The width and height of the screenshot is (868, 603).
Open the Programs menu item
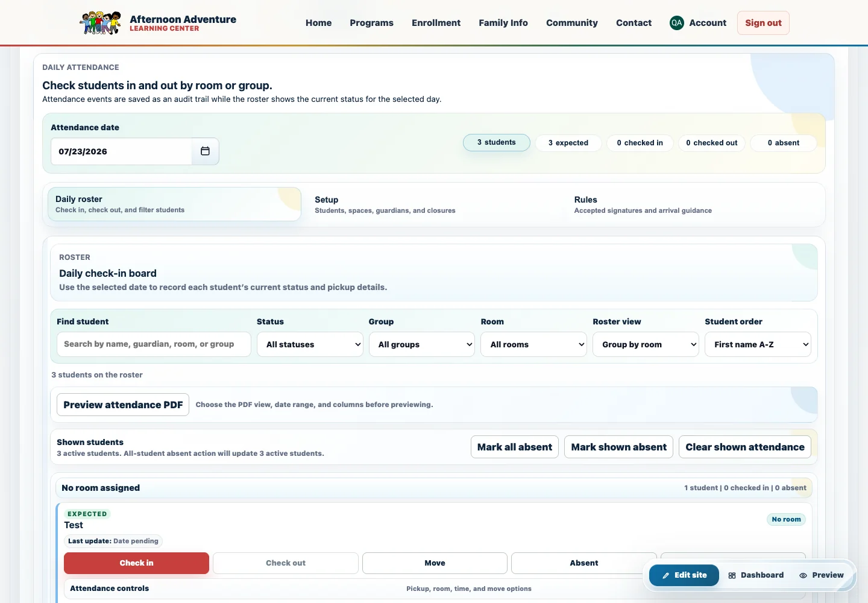pos(371,23)
